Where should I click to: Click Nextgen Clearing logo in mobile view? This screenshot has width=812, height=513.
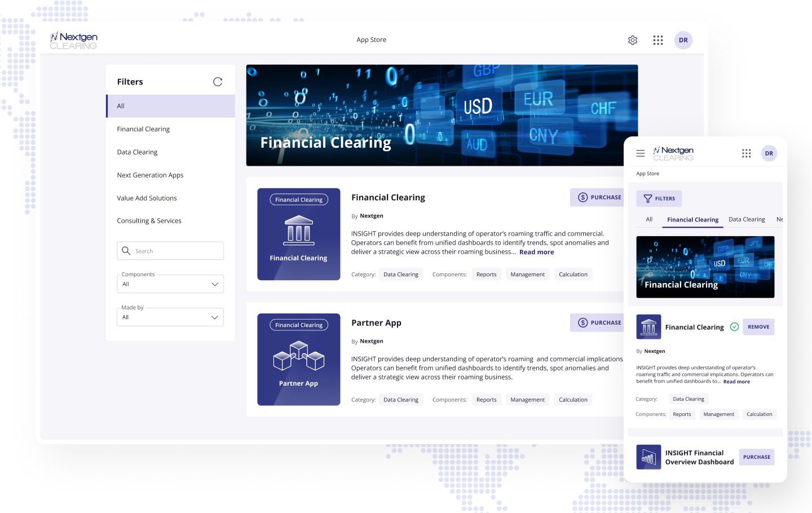click(x=673, y=153)
